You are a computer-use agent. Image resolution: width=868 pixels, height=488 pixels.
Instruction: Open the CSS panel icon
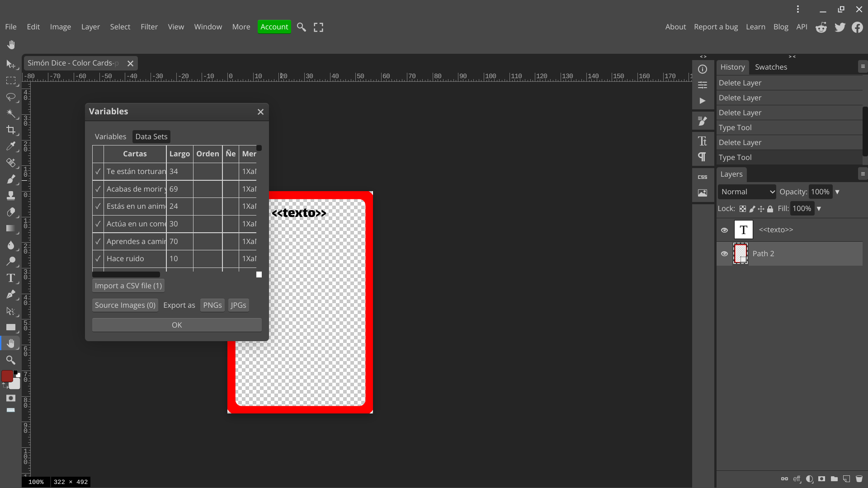703,176
